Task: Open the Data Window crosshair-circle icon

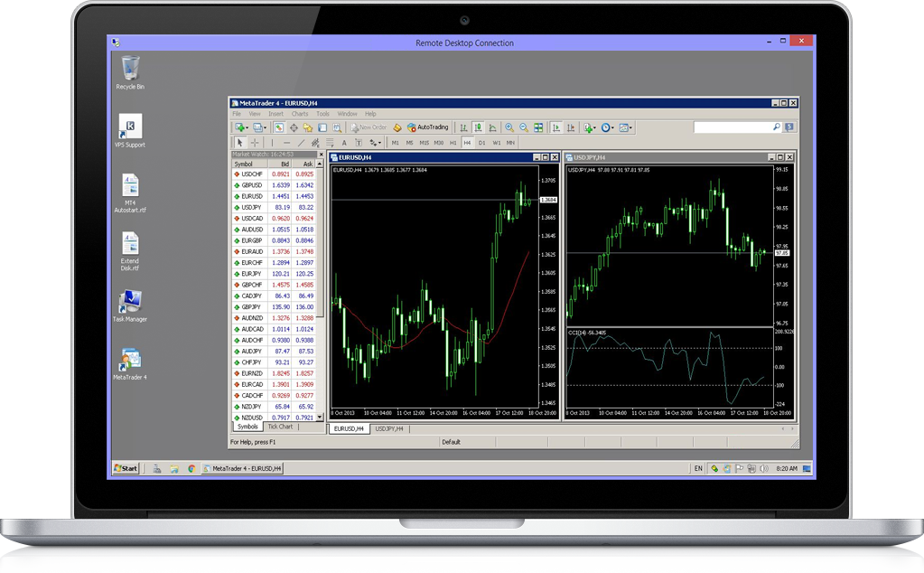Action: 294,127
